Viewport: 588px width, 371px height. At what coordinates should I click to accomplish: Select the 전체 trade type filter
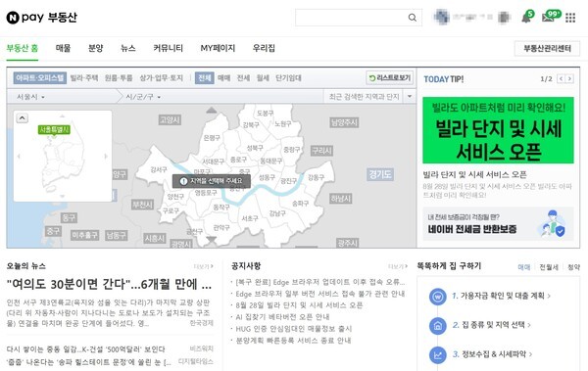tap(205, 78)
